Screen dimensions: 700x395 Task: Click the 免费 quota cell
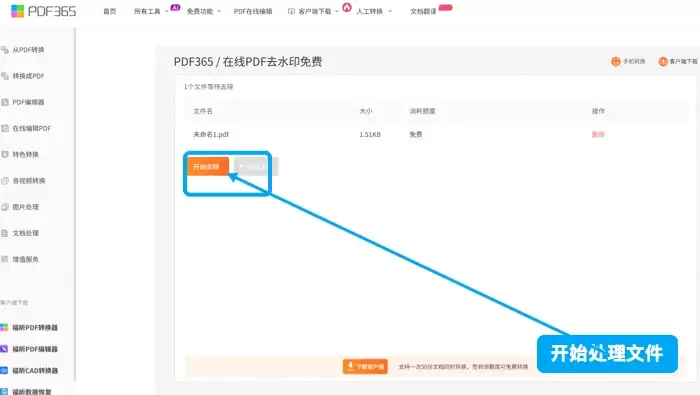(x=416, y=134)
